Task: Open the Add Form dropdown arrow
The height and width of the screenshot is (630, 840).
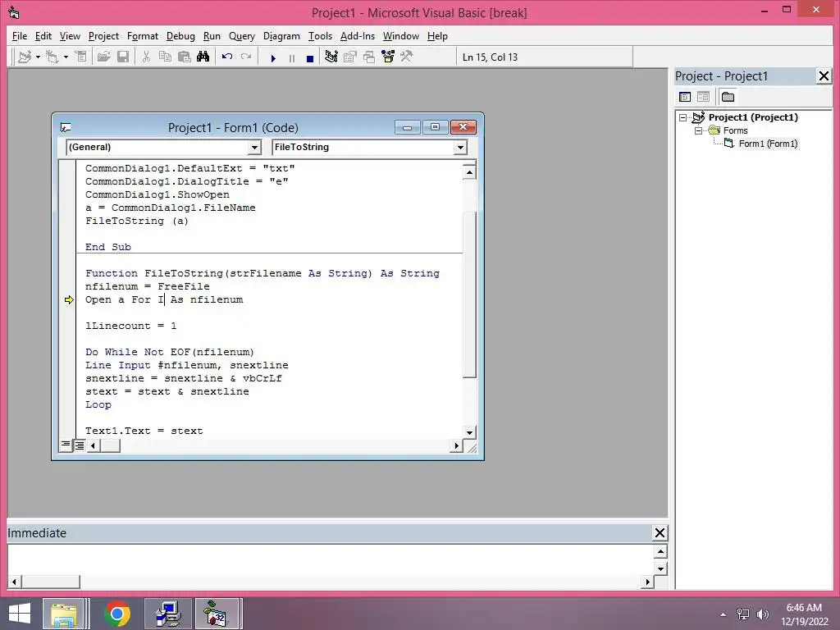Action: (66, 57)
